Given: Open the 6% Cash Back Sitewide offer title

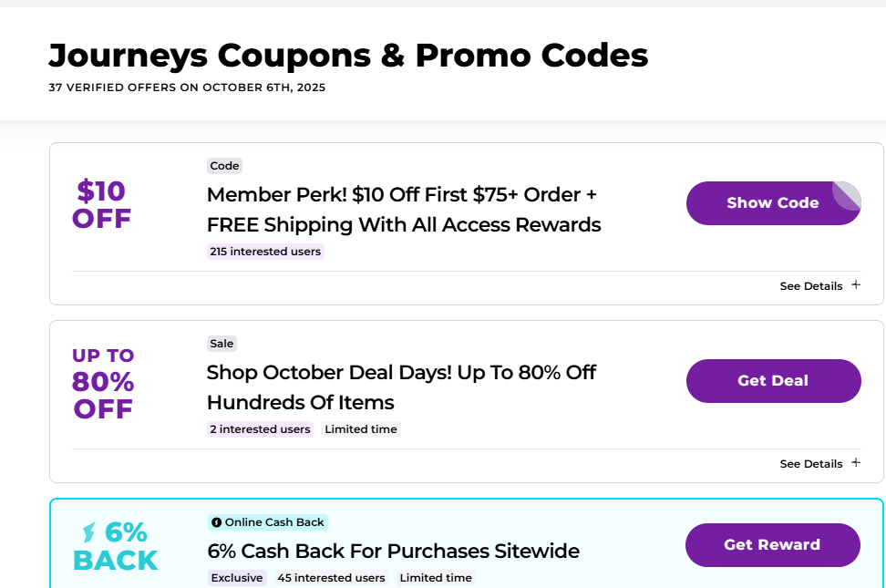Looking at the screenshot, I should coord(393,551).
